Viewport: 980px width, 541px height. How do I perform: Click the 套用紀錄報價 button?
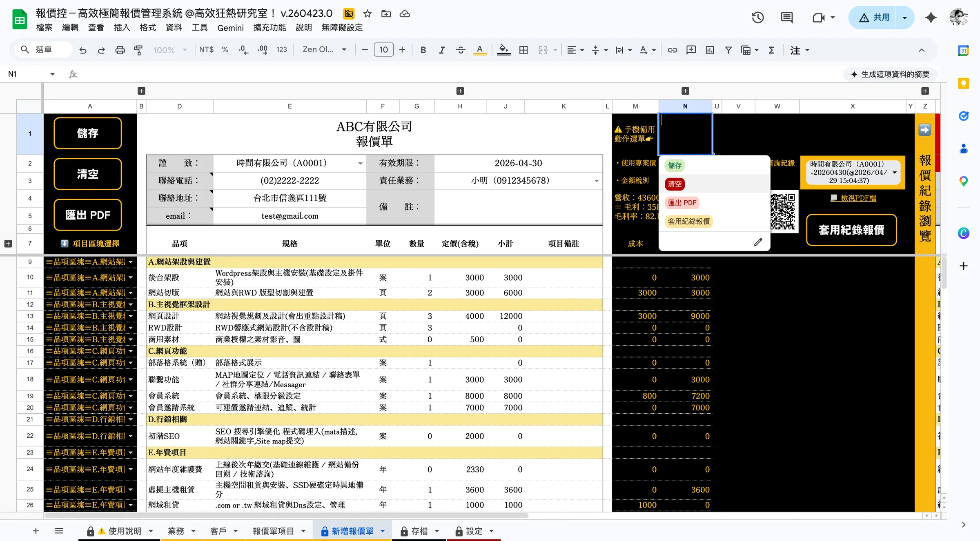pos(851,230)
